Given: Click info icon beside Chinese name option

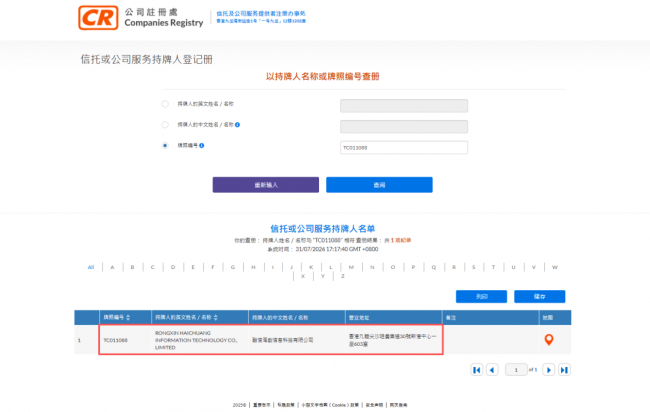Looking at the screenshot, I should click(x=238, y=125).
